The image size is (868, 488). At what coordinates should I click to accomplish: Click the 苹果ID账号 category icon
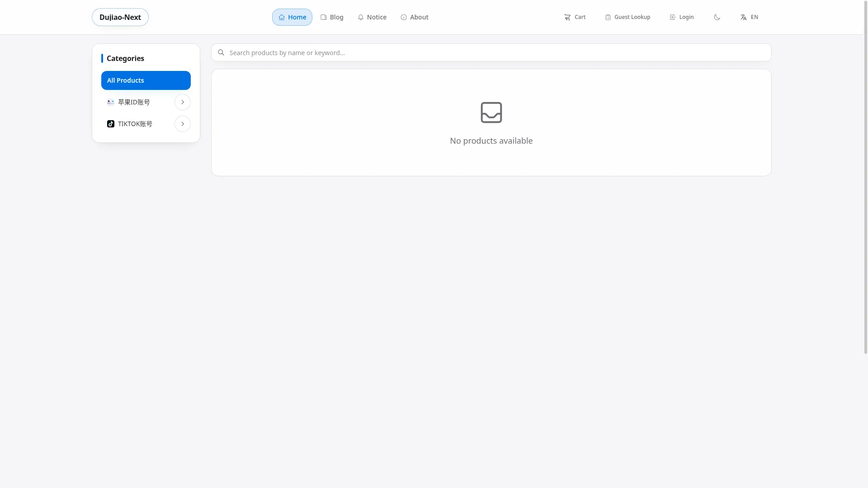click(111, 102)
